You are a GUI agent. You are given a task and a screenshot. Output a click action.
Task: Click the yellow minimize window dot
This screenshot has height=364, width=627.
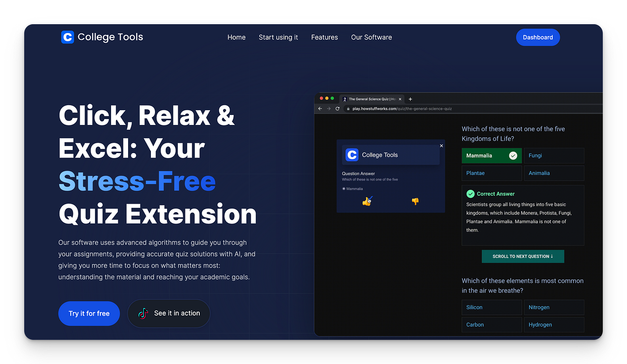(x=327, y=98)
